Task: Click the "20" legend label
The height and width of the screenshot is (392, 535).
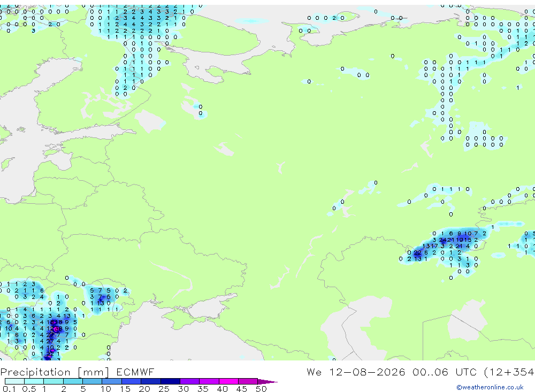Action: (x=144, y=389)
